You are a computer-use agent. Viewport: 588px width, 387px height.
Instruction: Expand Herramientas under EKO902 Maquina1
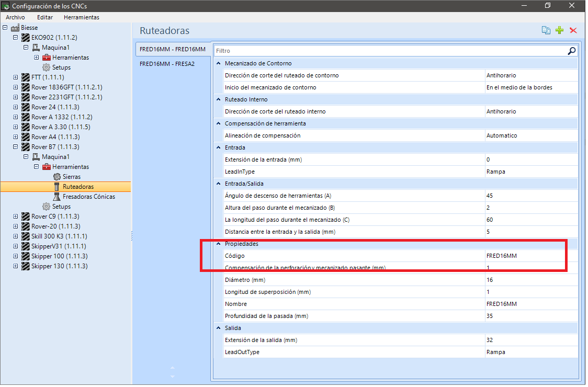click(x=37, y=58)
